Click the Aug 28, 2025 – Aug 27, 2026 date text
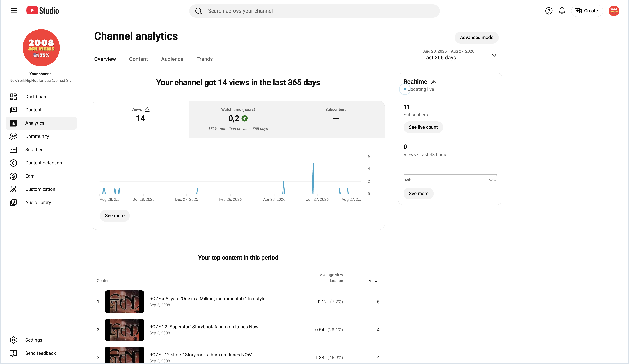 [449, 51]
